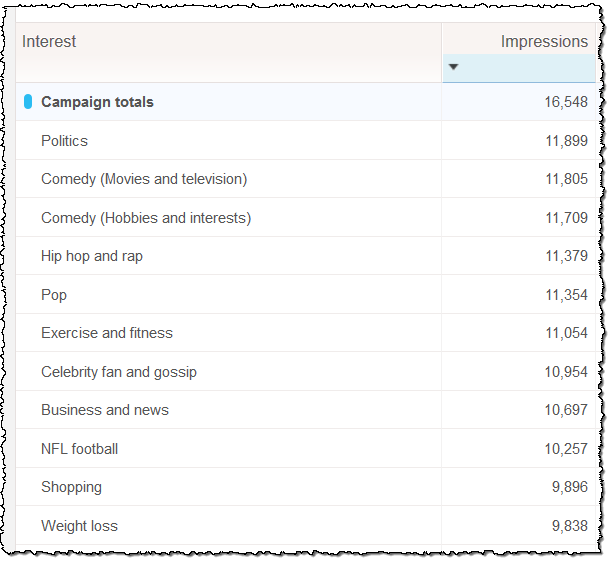This screenshot has height=565, width=612.
Task: Select the Campaign totals row
Action: pos(97,102)
